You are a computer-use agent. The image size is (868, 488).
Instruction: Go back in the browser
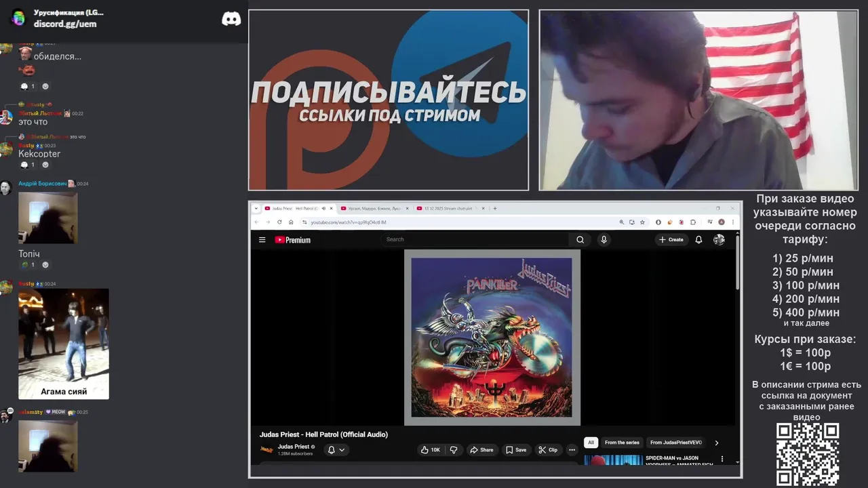257,222
